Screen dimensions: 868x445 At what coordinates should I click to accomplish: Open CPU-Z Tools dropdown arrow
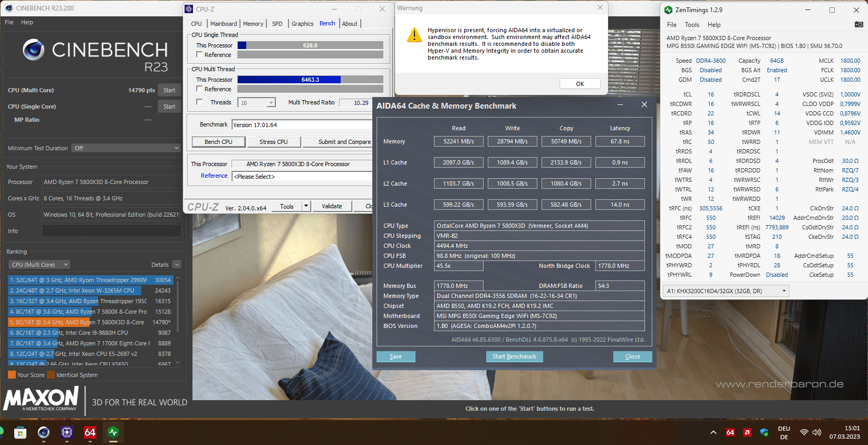click(306, 206)
